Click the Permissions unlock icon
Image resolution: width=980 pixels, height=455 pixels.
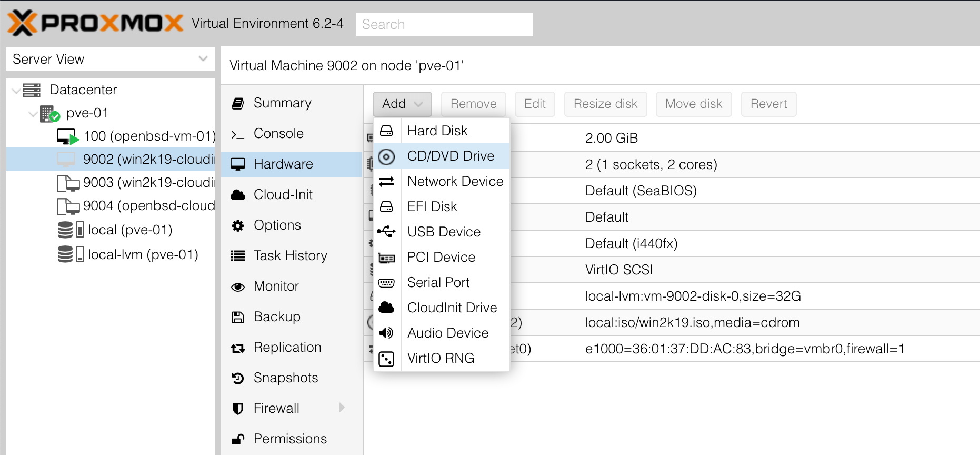(238, 439)
